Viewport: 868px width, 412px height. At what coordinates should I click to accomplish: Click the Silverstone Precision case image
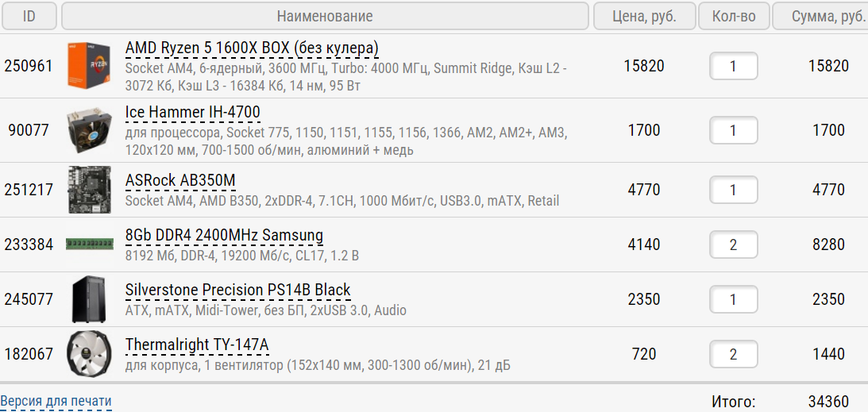(x=89, y=299)
